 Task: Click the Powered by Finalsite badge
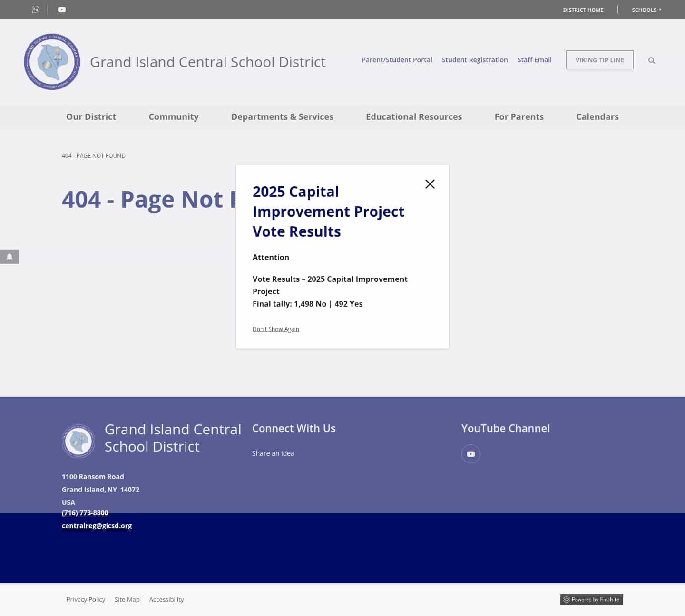[591, 599]
